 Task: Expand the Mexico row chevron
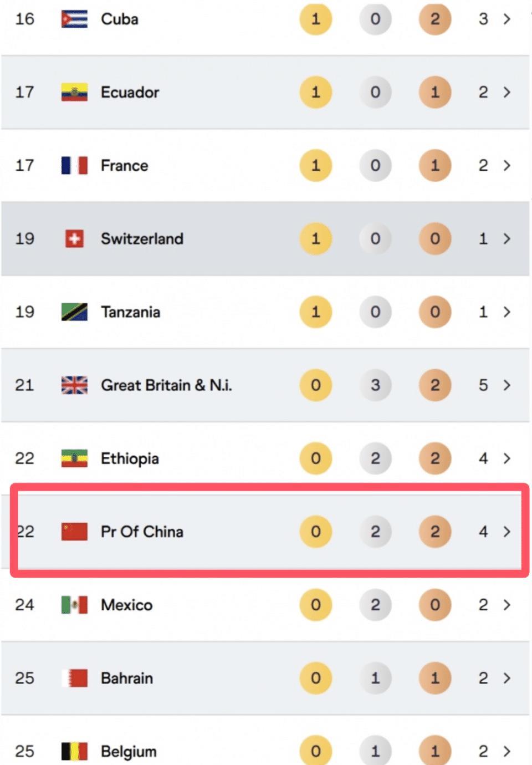pyautogui.click(x=507, y=605)
